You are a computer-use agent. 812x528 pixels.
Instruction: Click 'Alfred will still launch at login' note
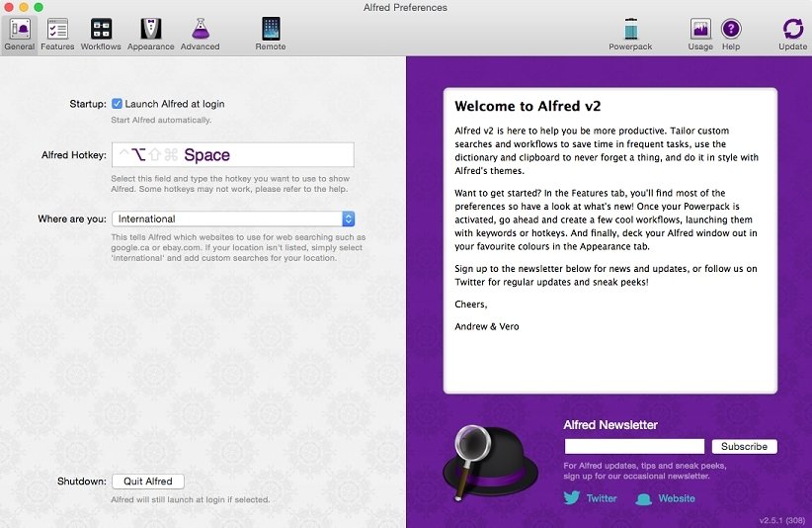[190, 499]
